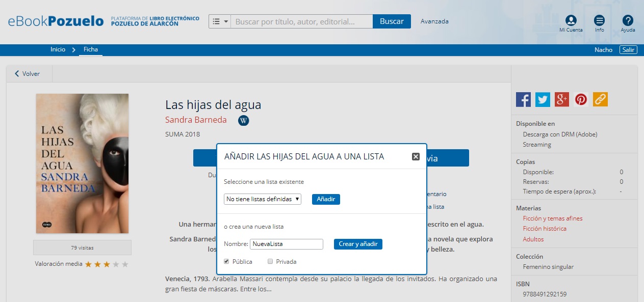Click the Nacho username
644x302 pixels.
[603, 50]
